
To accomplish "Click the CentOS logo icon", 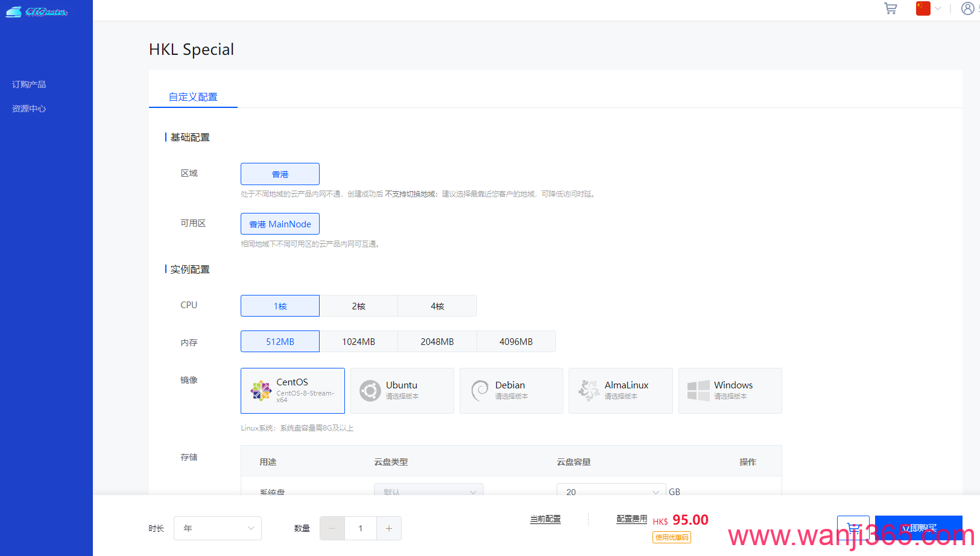I will click(261, 391).
